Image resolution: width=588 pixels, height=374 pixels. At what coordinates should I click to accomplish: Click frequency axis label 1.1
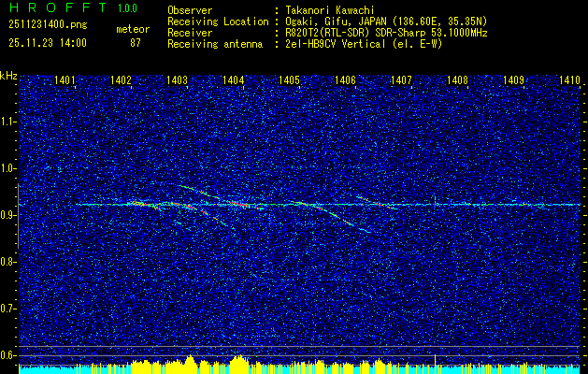[7, 122]
